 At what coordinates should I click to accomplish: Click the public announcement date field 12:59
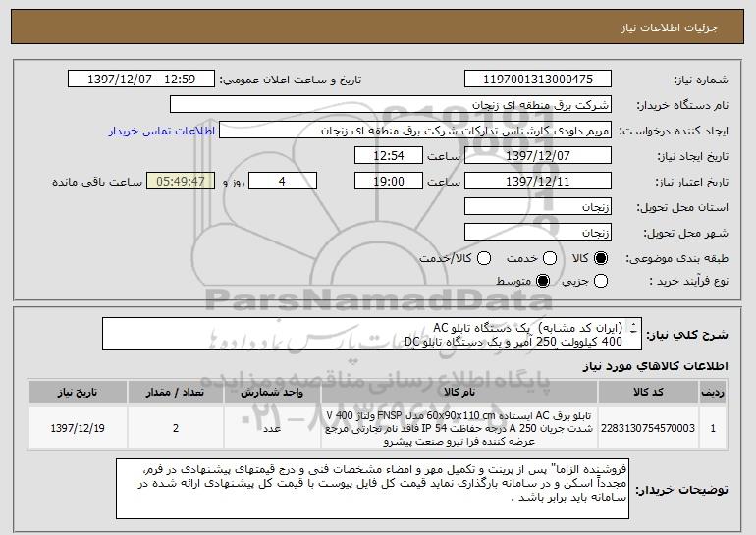141,80
